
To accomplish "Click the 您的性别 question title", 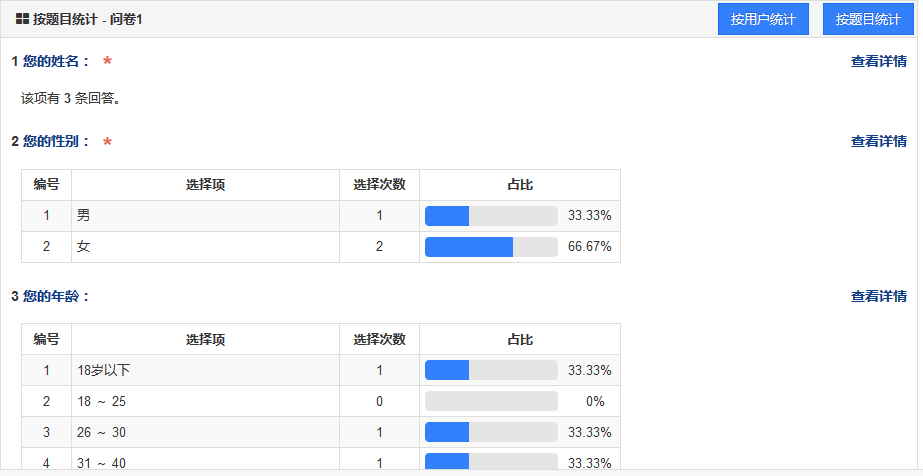I will coord(50,141).
